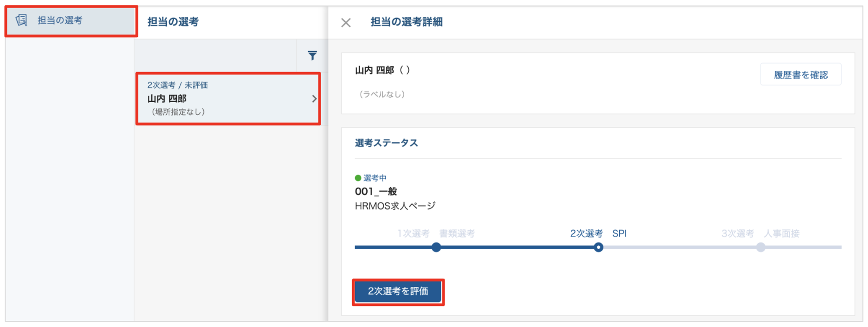Expand 山内 四郎 row using chevron arrow

tap(314, 99)
